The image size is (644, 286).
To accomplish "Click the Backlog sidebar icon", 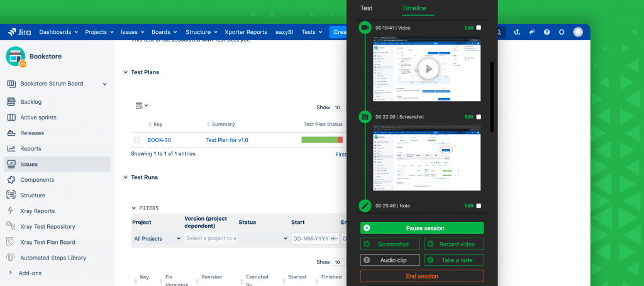I will [11, 102].
